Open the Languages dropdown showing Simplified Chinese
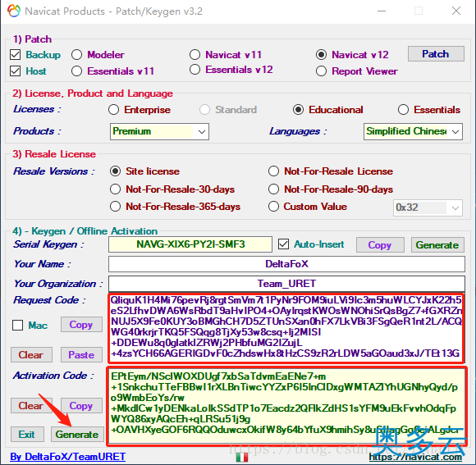This screenshot has width=476, height=465. click(x=413, y=132)
